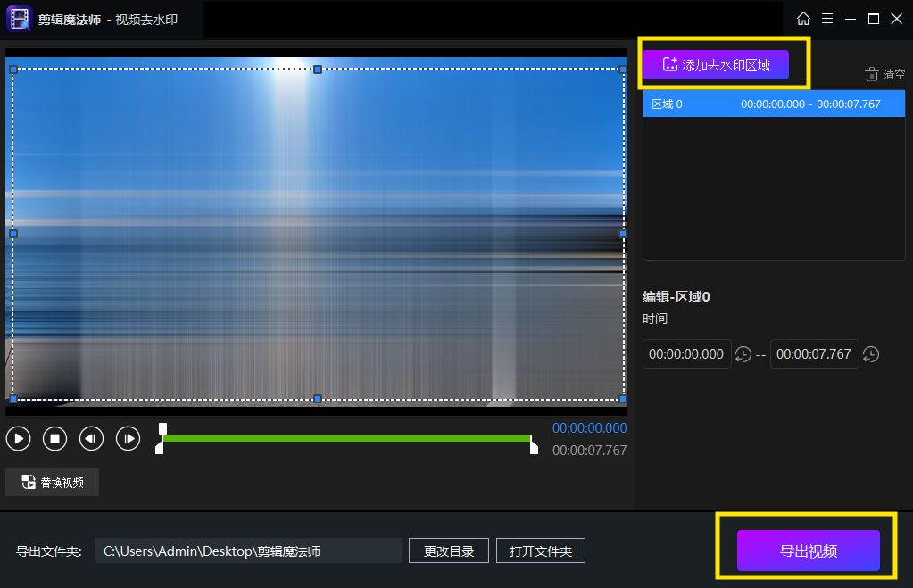Click current time readout in blue
This screenshot has width=913, height=588.
coord(589,428)
